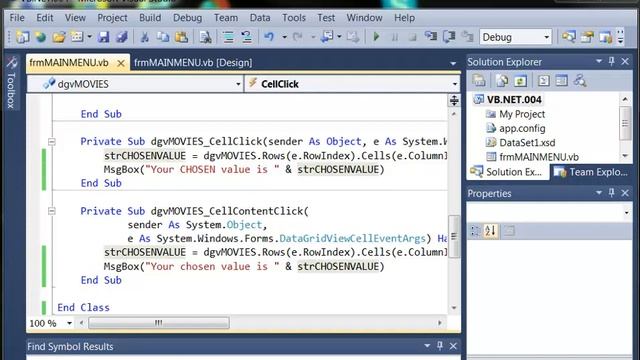Open the Properties Window toolbar icon
Screen dimensions: 640x360
[x=587, y=37]
